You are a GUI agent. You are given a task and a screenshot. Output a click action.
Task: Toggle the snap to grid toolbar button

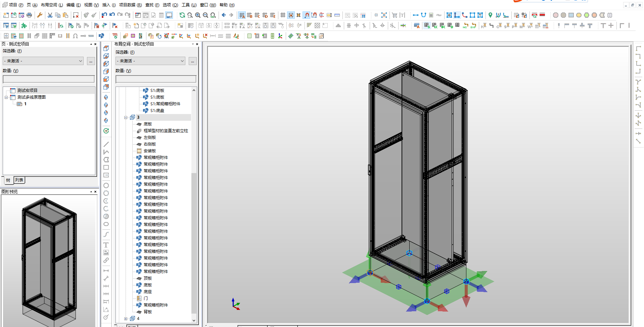[x=291, y=15]
